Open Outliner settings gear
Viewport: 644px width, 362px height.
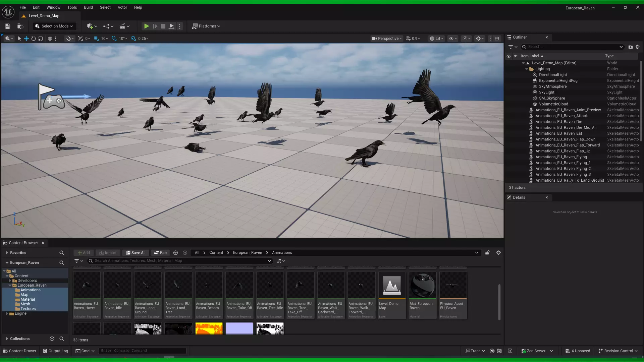pyautogui.click(x=638, y=47)
